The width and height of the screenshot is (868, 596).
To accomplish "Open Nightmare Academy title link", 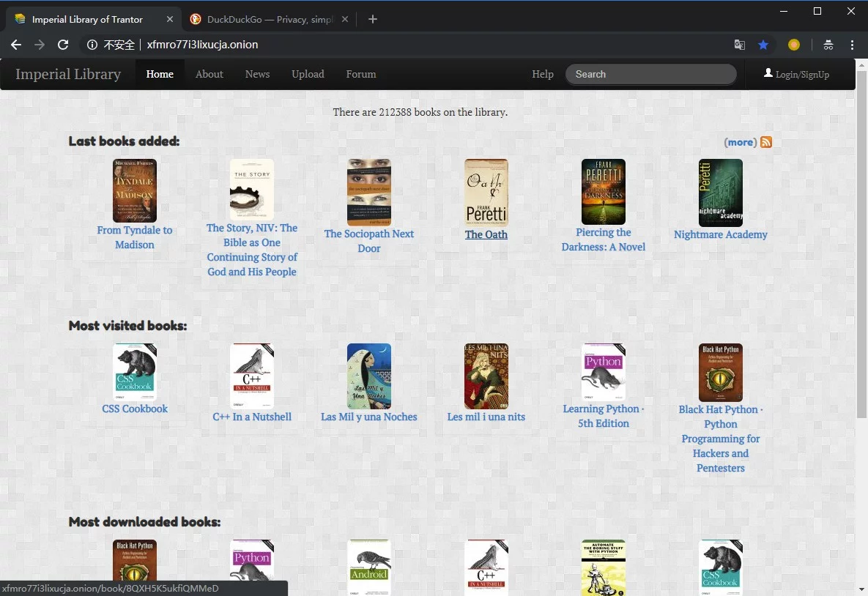I will click(720, 234).
